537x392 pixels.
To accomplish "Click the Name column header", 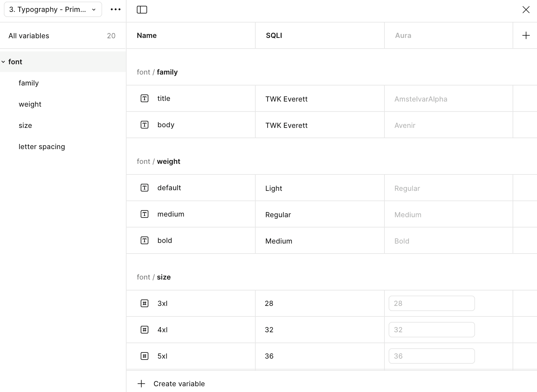I will click(x=147, y=35).
